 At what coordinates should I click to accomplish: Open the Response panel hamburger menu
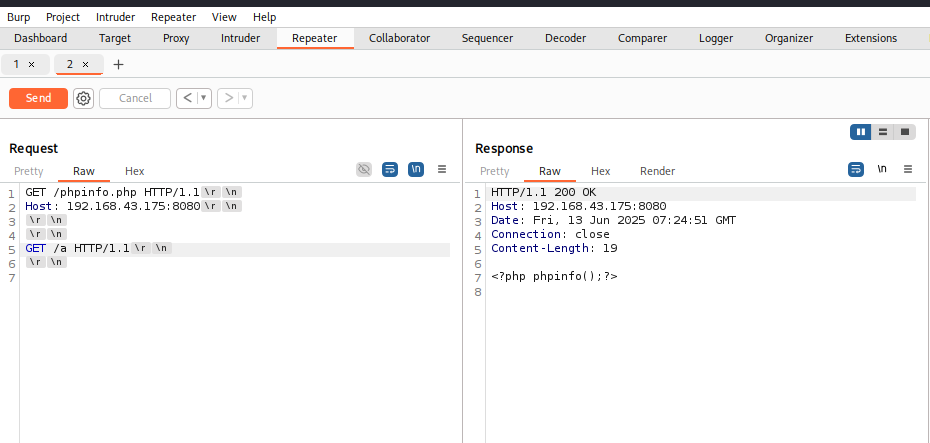[x=908, y=170]
